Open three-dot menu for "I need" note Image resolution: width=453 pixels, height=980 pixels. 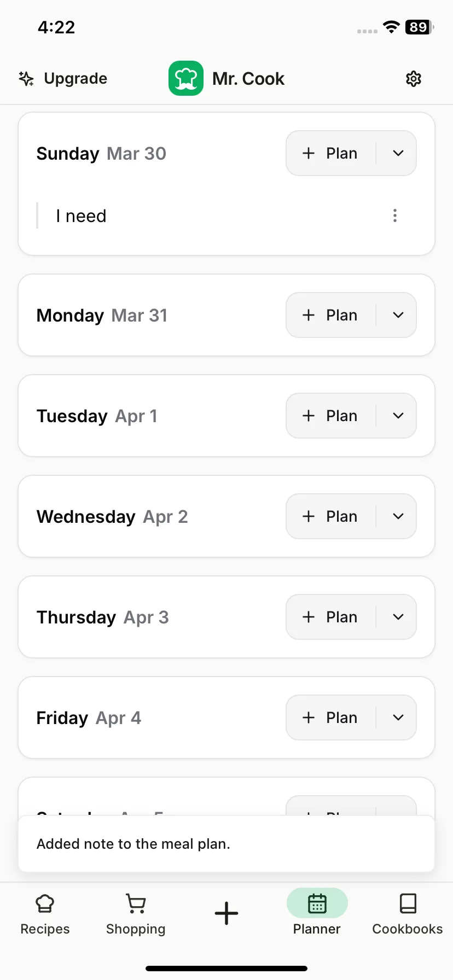coord(395,215)
